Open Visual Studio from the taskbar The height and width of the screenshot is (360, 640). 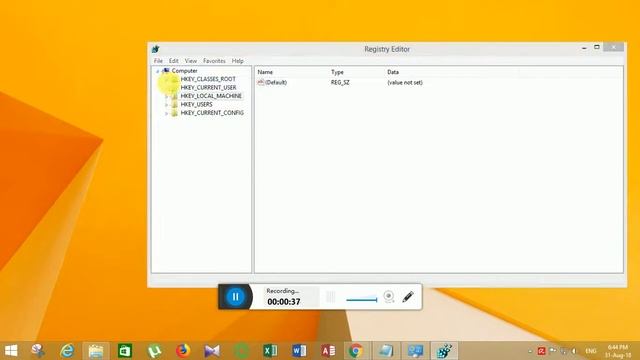tap(212, 351)
